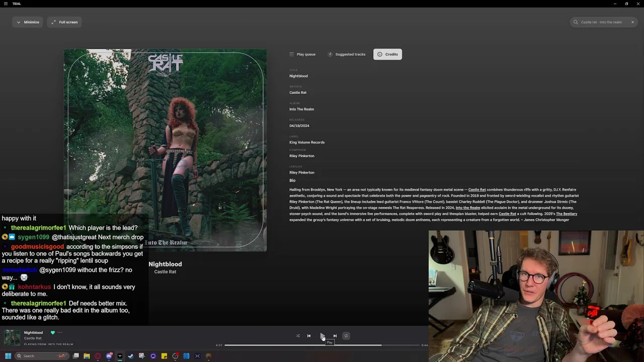The height and width of the screenshot is (362, 644).
Task: Click Castle Rat under large Nightblood title
Action: point(165,272)
